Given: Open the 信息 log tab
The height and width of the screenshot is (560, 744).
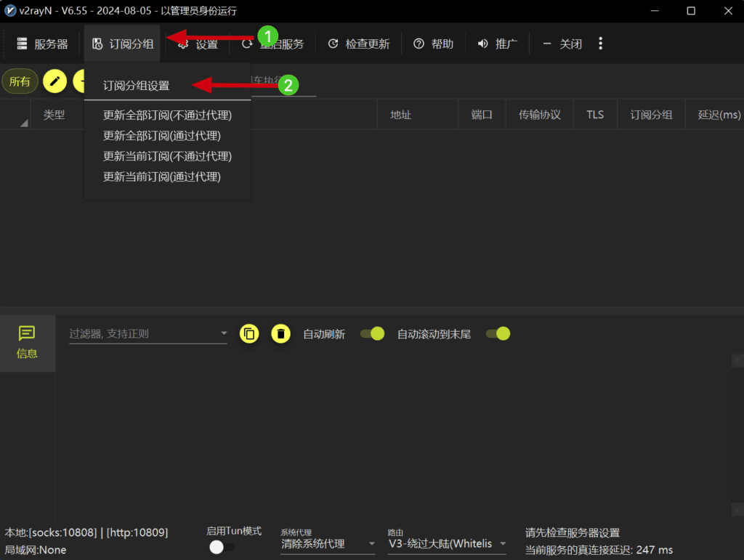Looking at the screenshot, I should [27, 344].
